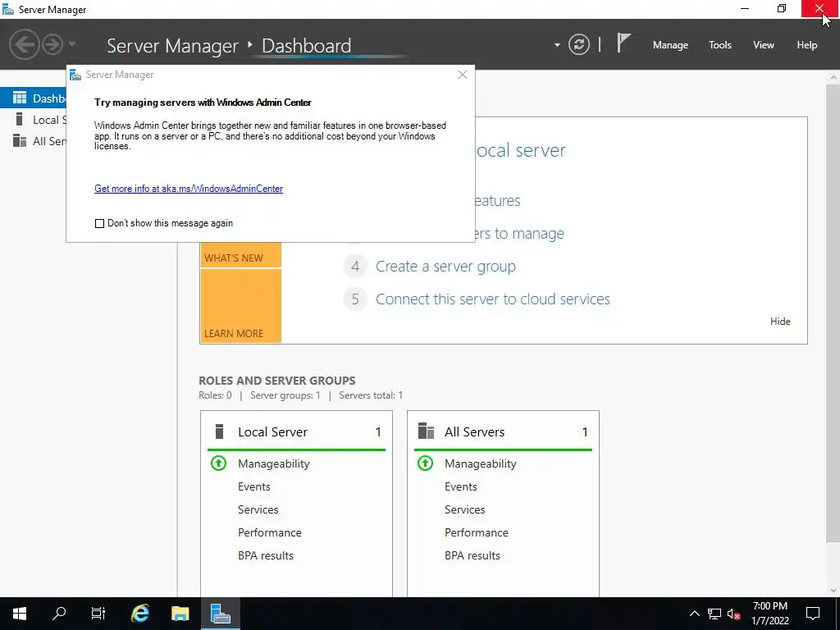Expand the dropdown arrow beside refresh

pos(557,45)
